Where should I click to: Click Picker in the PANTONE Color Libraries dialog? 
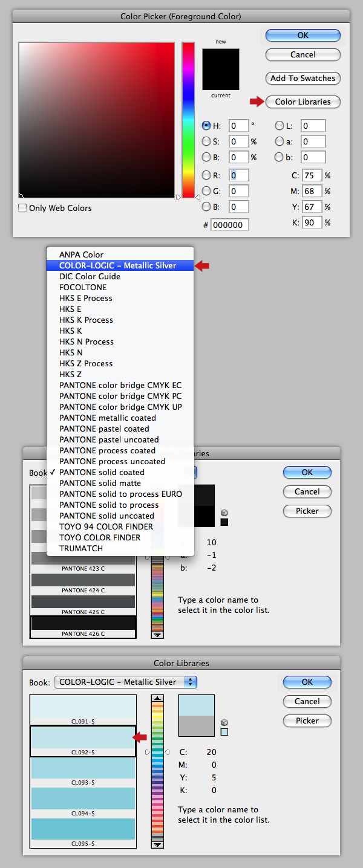(x=307, y=511)
